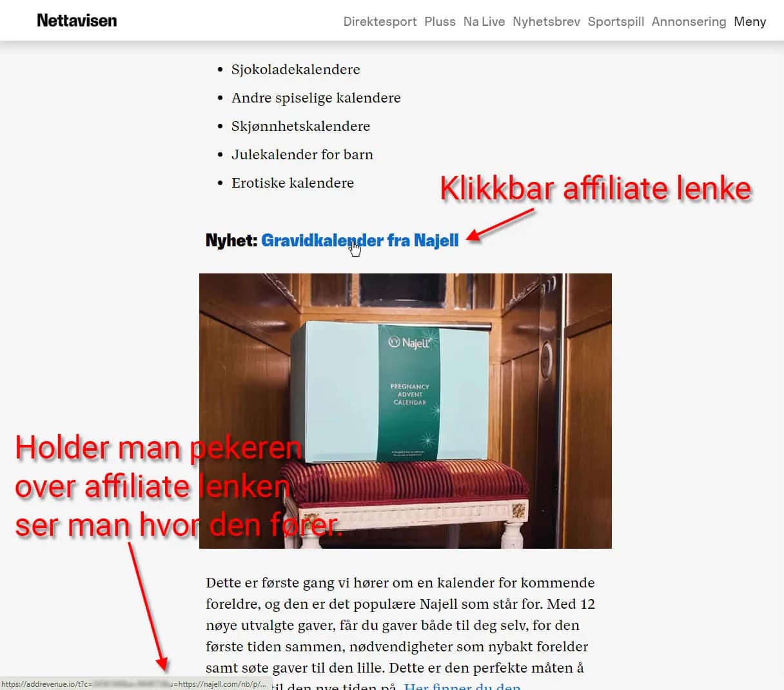Follow the 'Her finner du den' link

tap(462, 685)
